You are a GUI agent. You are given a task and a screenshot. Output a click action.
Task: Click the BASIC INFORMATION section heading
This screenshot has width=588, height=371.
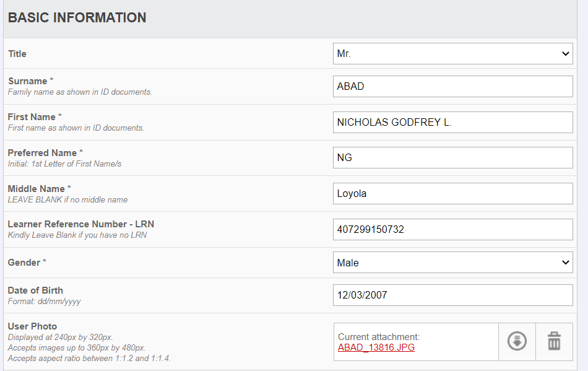click(x=77, y=17)
